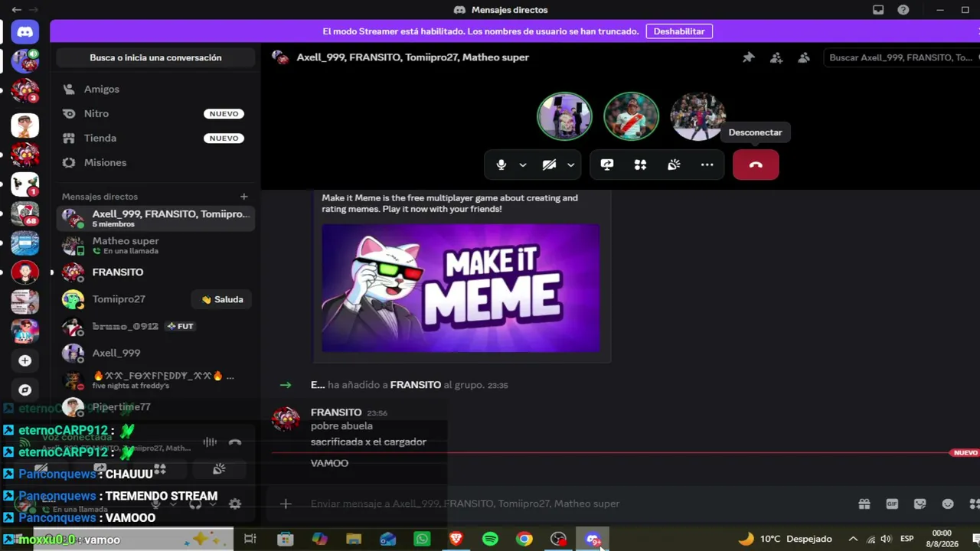The height and width of the screenshot is (551, 980).
Task: Open Make it Meme embed image
Action: [461, 288]
